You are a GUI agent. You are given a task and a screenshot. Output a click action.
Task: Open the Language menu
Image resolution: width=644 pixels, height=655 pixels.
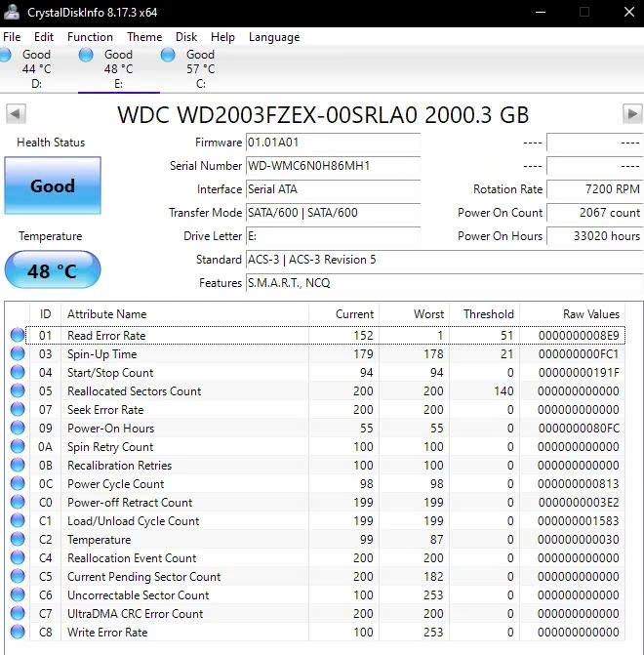coord(274,37)
